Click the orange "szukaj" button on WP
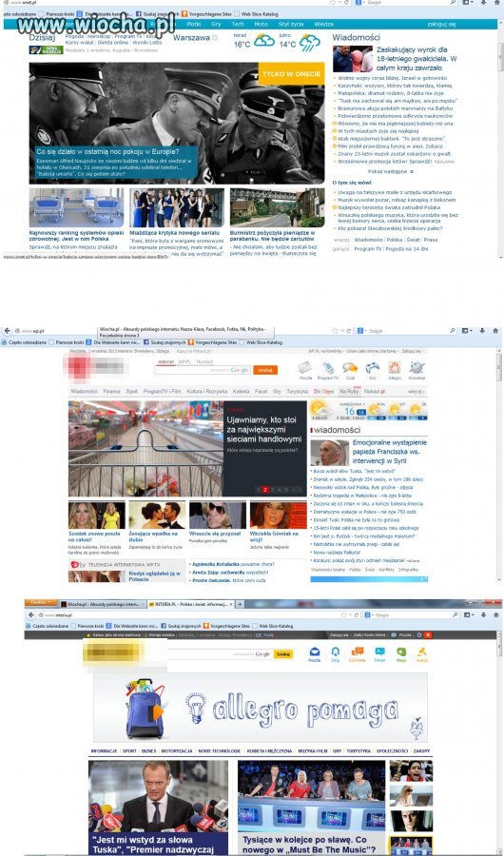The width and height of the screenshot is (504, 856). tap(265, 370)
